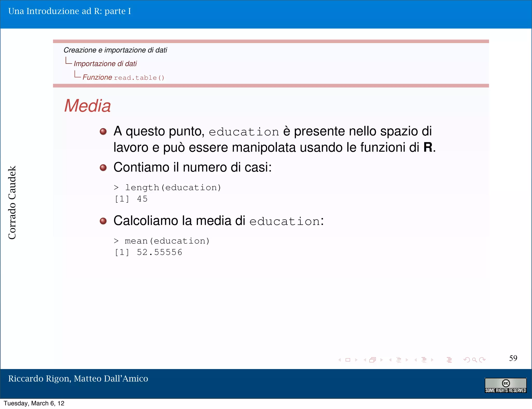Go to previous slide using left arrow
The height and width of the screenshot is (409, 532).
tap(340, 360)
